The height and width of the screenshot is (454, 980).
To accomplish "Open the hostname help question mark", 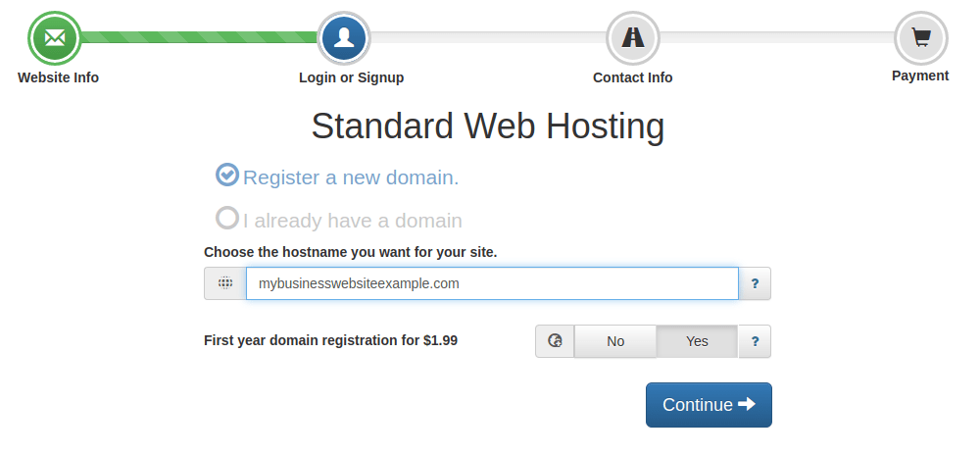I will [755, 283].
